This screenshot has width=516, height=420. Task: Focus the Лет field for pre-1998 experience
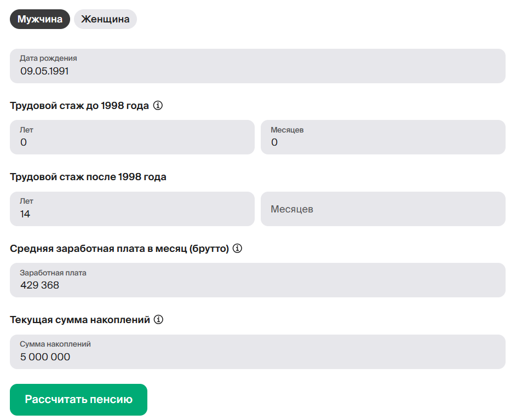pos(132,137)
